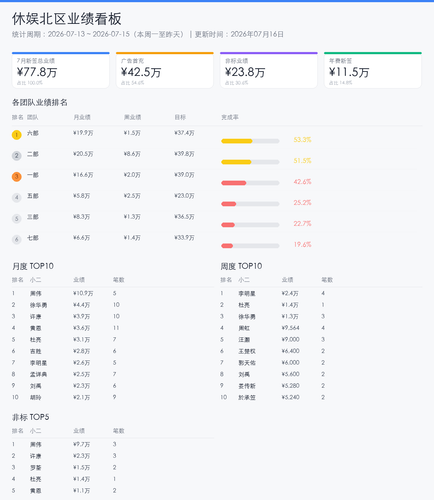Click 七部 target value ¥33.9万

[184, 238]
